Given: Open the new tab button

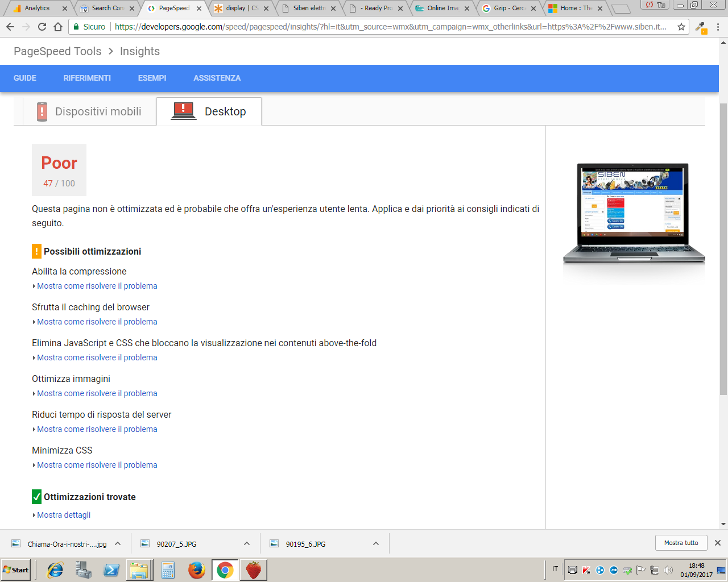Looking at the screenshot, I should (x=621, y=9).
